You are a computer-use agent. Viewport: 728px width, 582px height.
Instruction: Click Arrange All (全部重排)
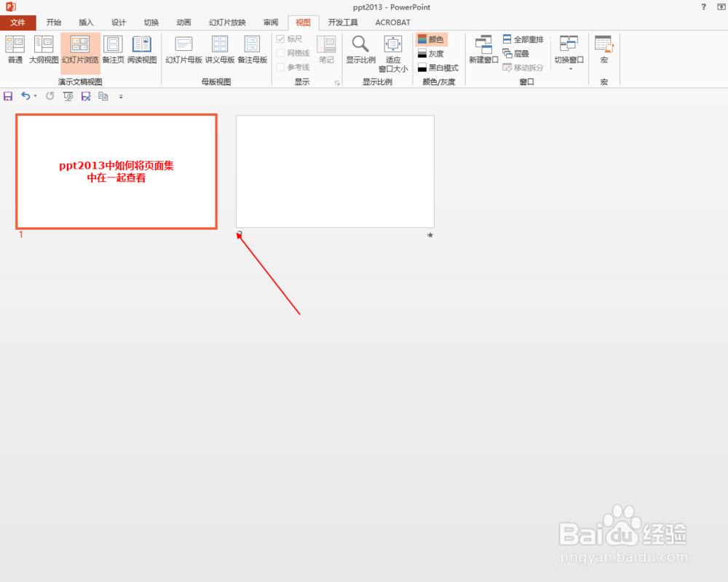point(523,39)
